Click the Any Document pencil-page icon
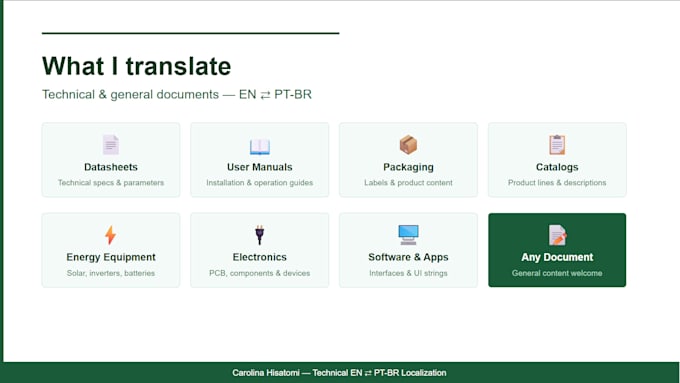Screen dimensions: 680x383 tap(557, 235)
